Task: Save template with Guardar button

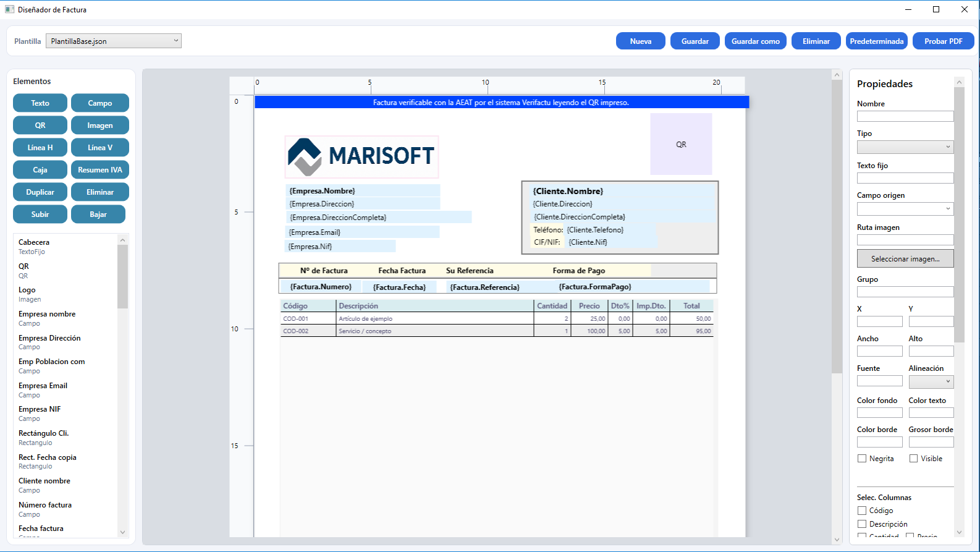Action: (x=695, y=41)
